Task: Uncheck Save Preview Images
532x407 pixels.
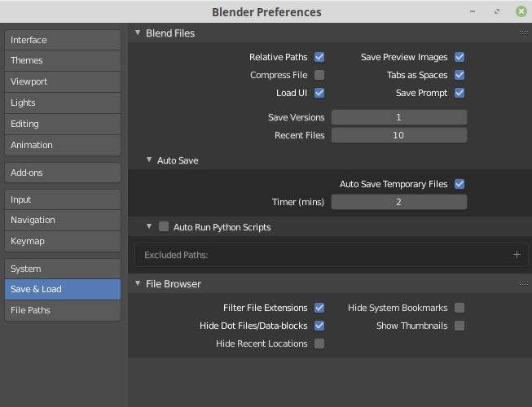Action: point(459,57)
